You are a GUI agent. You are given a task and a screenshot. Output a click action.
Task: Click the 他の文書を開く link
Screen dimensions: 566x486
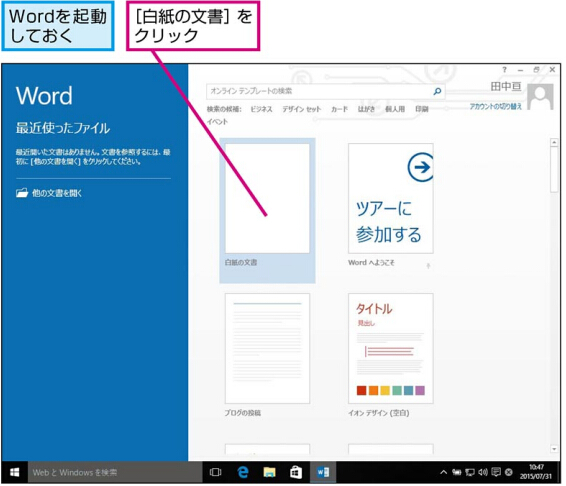click(x=57, y=193)
